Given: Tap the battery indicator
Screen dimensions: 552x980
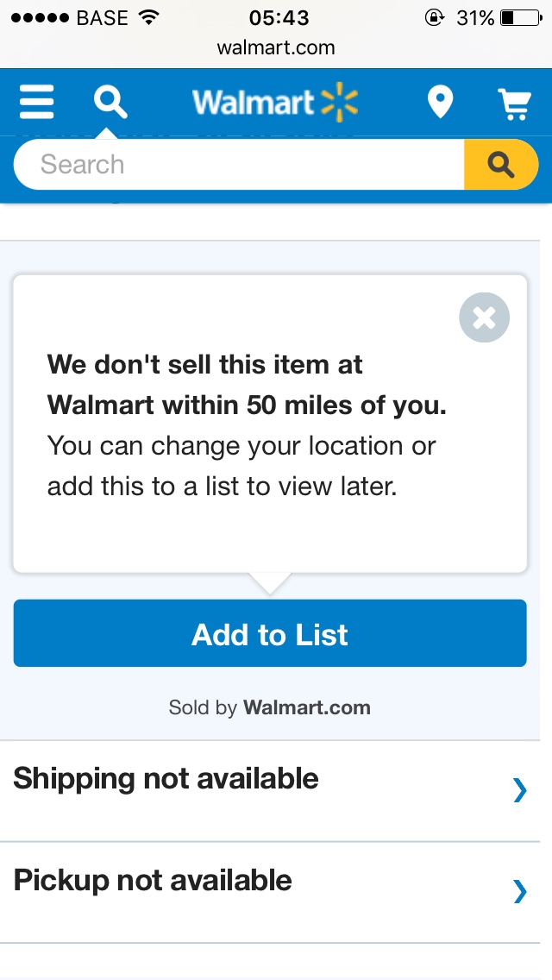Looking at the screenshot, I should (x=521, y=18).
